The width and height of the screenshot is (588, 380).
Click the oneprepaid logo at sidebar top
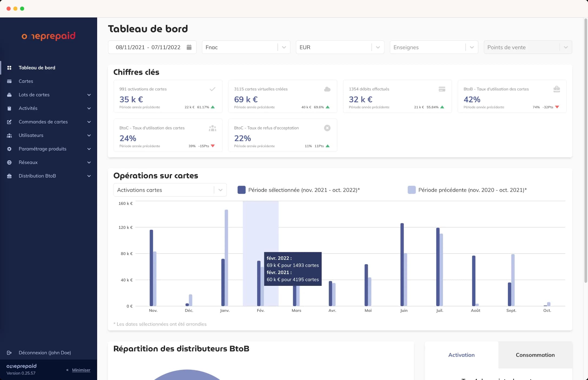pos(48,36)
